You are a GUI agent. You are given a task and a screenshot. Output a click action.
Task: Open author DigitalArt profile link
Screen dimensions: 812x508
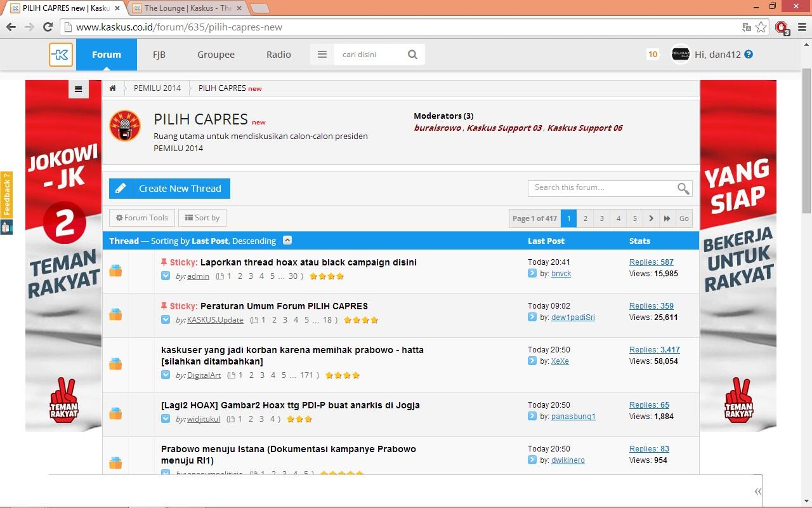pyautogui.click(x=204, y=375)
